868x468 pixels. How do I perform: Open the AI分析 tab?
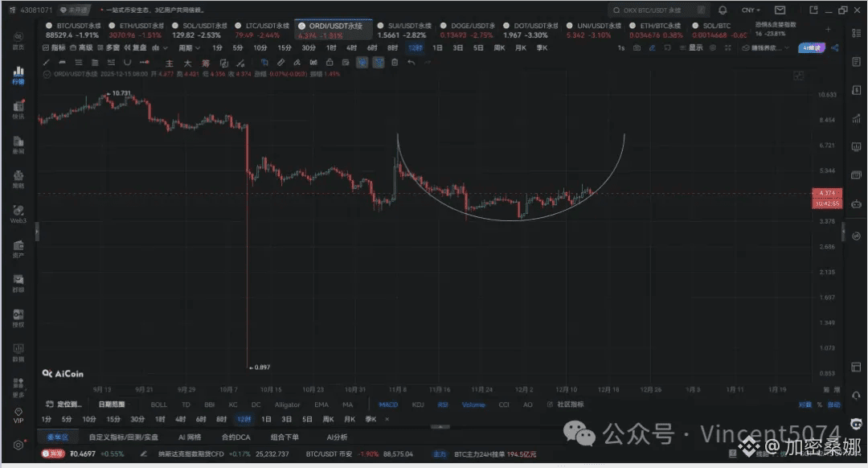click(x=337, y=437)
